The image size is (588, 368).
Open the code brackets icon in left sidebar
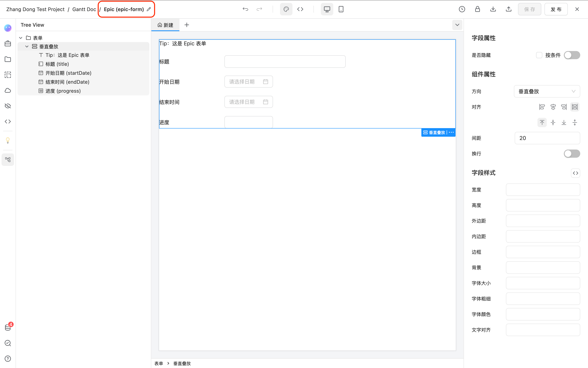8,121
